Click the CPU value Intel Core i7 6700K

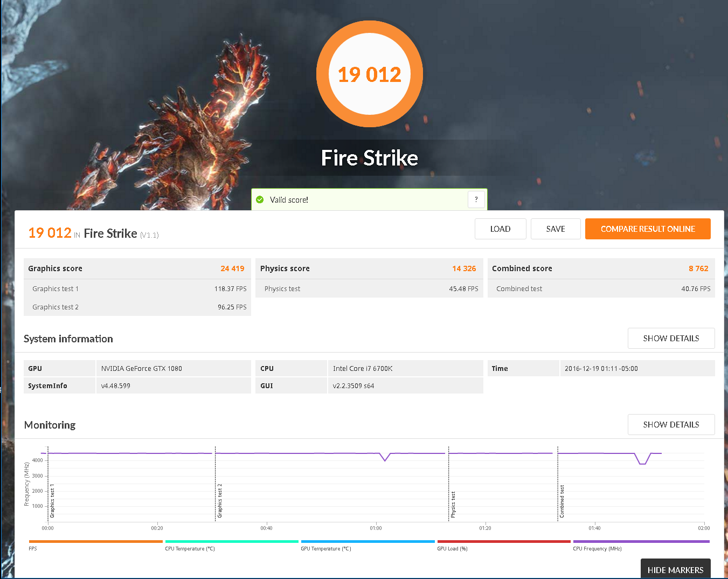363,369
